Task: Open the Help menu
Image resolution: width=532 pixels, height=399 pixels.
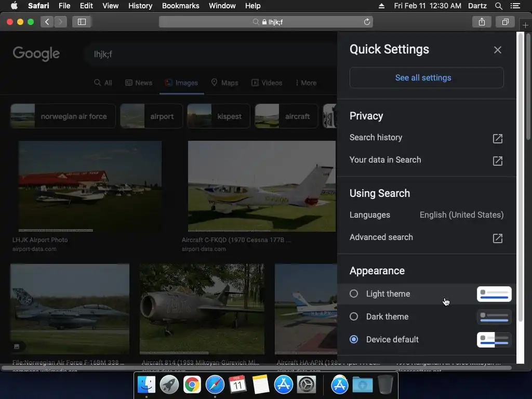Action: point(253,6)
